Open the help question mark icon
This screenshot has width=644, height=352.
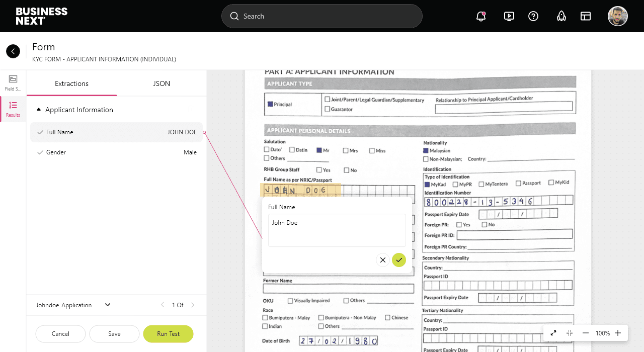(533, 16)
